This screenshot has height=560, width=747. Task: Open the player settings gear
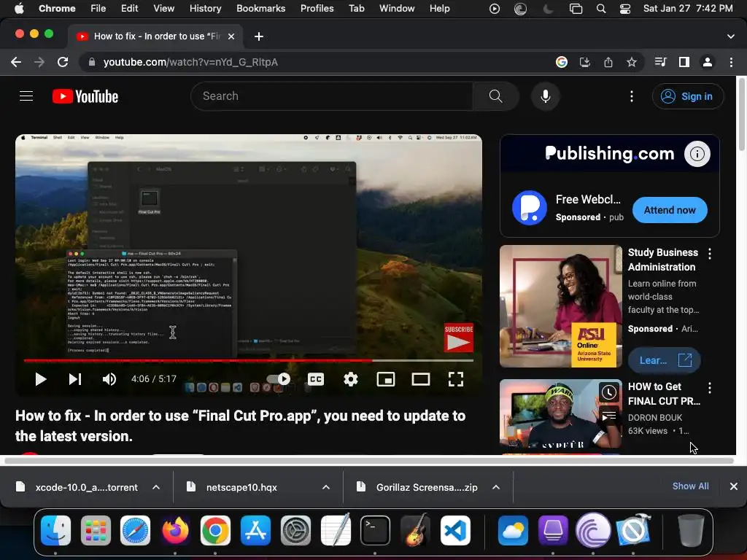[351, 379]
